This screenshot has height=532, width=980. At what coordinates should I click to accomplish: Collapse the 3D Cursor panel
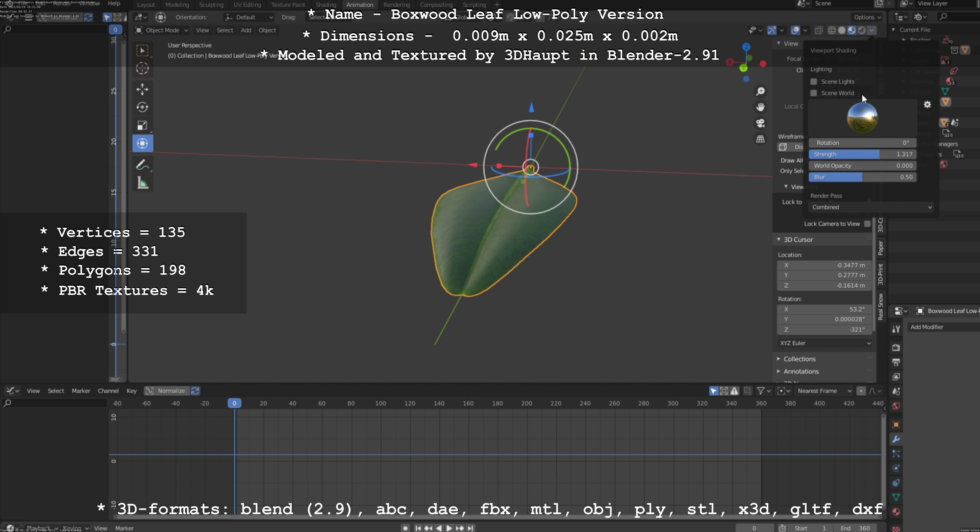click(798, 239)
